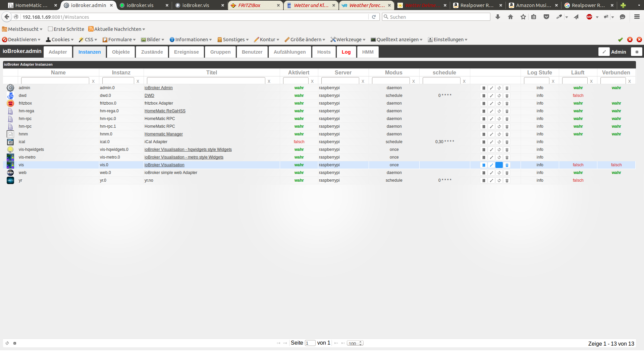This screenshot has width=644, height=354.
Task: Follow the DWD title link
Action: click(149, 96)
